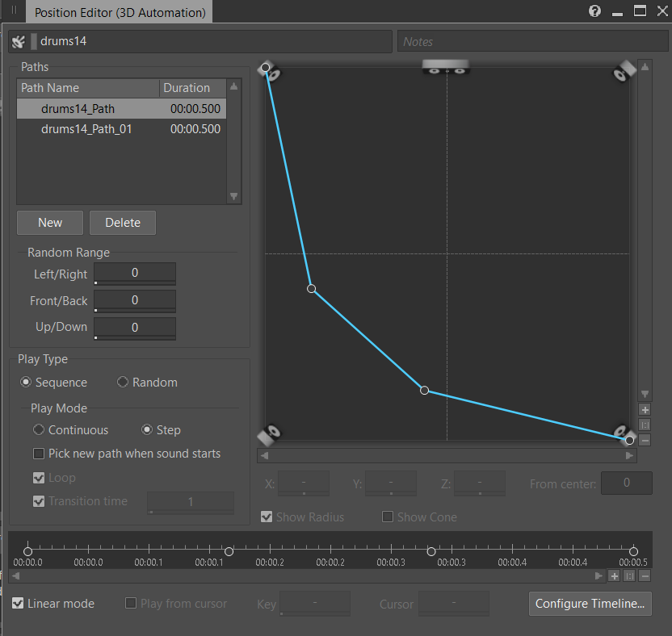Open Configure Timeline dialog
Viewport: 672px width, 636px height.
pos(590,604)
